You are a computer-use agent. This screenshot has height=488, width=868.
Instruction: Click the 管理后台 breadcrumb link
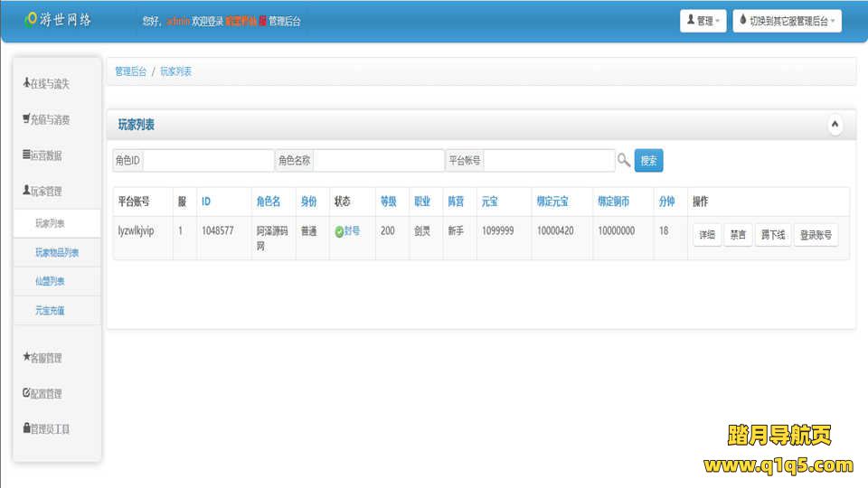pos(130,71)
